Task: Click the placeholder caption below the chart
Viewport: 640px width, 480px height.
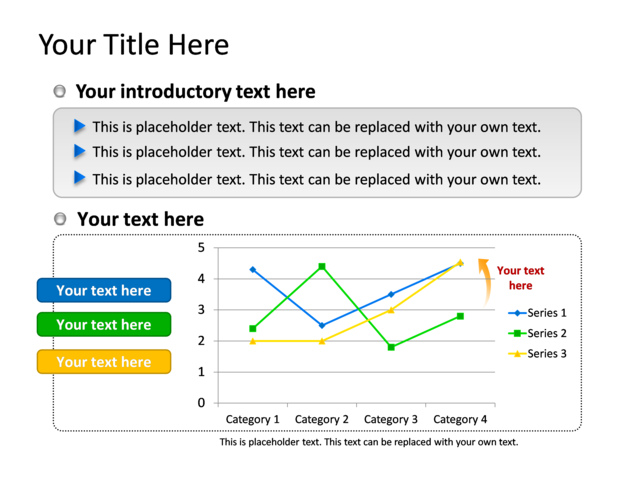Action: [369, 442]
